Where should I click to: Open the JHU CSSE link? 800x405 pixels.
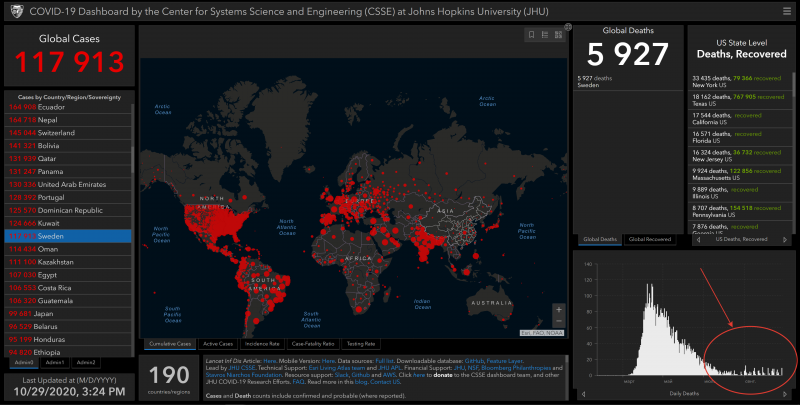241,368
